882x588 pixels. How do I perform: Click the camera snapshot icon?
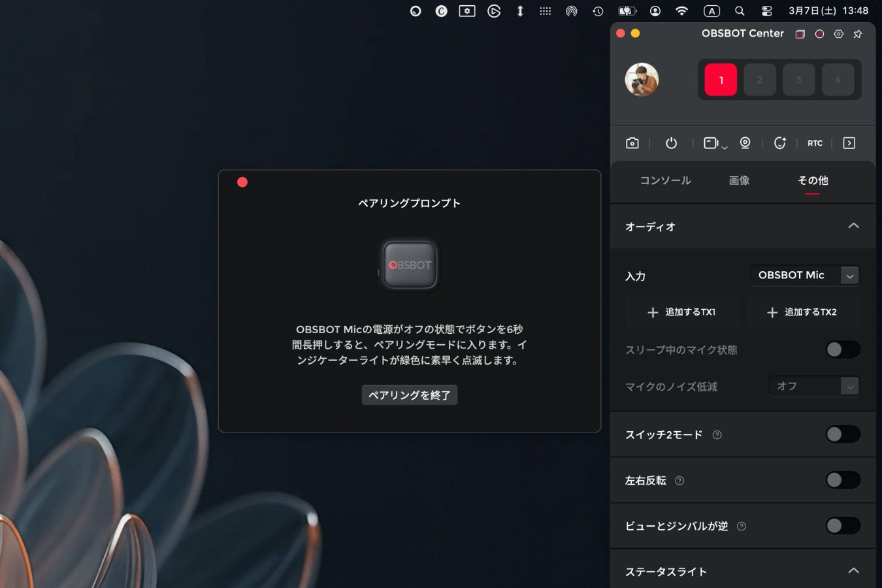(x=632, y=143)
